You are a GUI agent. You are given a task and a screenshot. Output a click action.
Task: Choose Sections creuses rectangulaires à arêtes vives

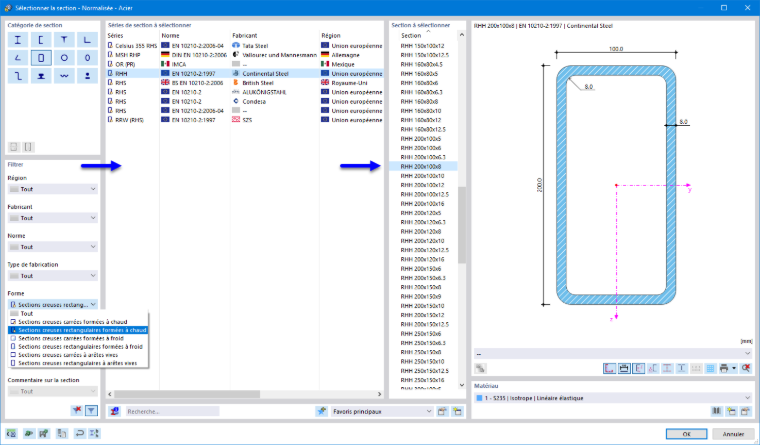coord(78,363)
